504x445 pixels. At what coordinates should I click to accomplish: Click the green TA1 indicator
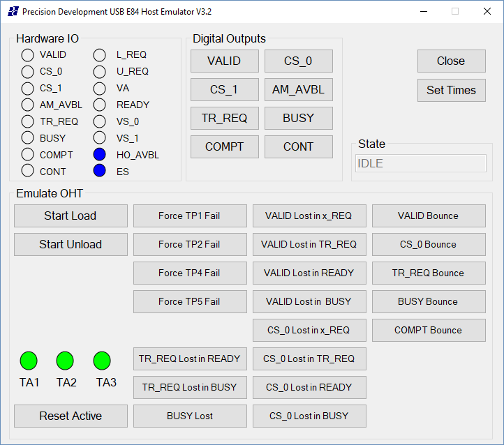(x=29, y=361)
